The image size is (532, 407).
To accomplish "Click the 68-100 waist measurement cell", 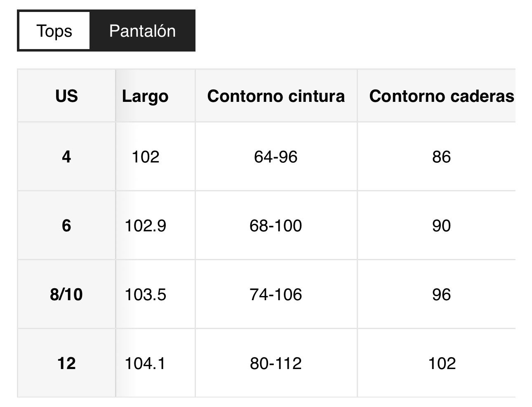I will coord(276,226).
